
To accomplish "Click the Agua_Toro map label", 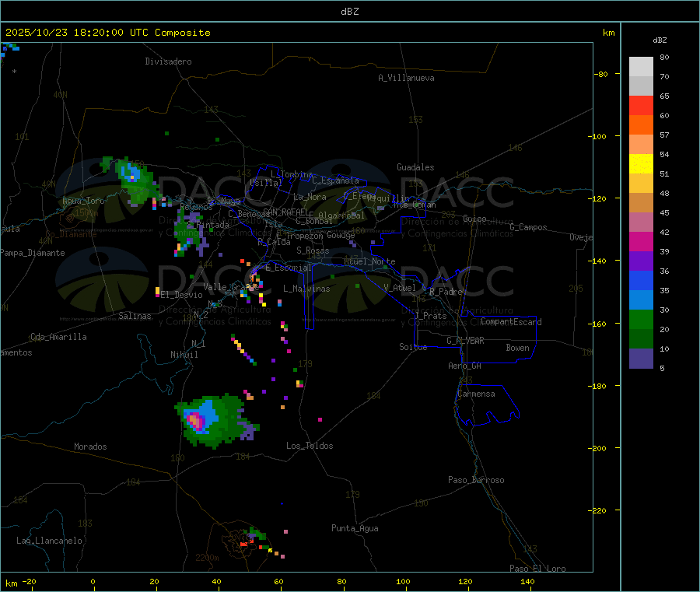I will pos(83,201).
